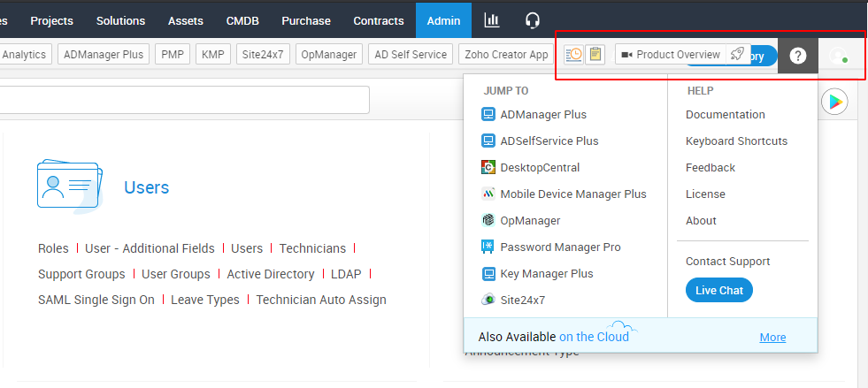Jump to ADManager Plus
This screenshot has height=388, width=868.
click(x=543, y=114)
